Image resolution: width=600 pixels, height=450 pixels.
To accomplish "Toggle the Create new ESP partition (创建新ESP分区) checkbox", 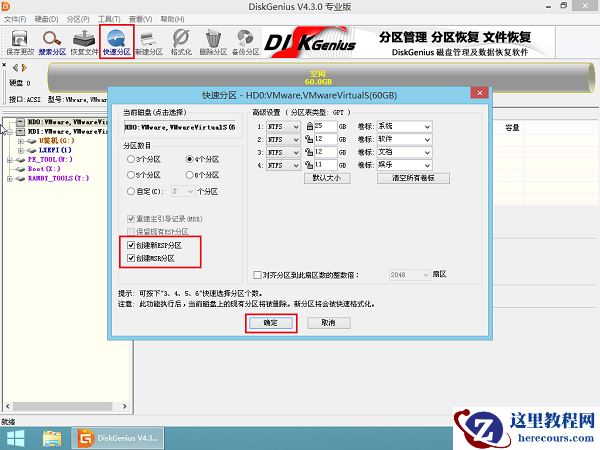I will [x=131, y=245].
